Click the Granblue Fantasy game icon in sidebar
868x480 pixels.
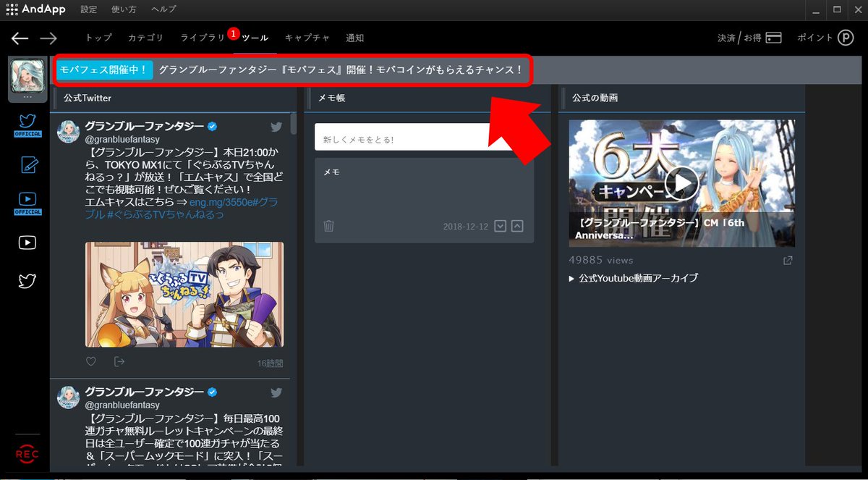pos(27,78)
